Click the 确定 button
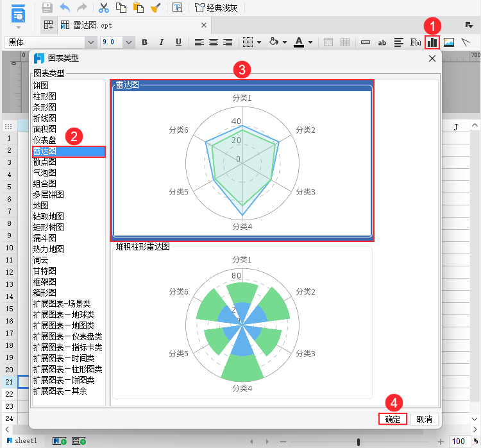Screen dimensions: 481x448 (392, 419)
